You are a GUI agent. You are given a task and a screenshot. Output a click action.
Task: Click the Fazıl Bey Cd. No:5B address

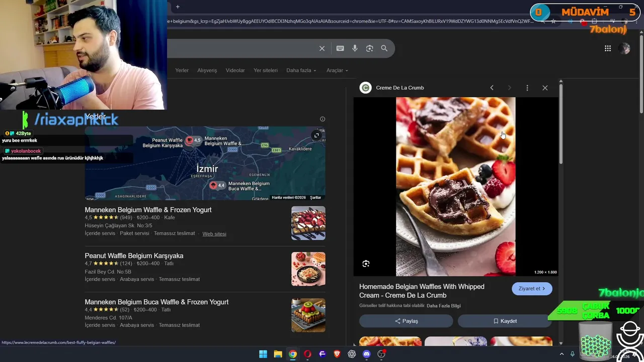coord(108,272)
